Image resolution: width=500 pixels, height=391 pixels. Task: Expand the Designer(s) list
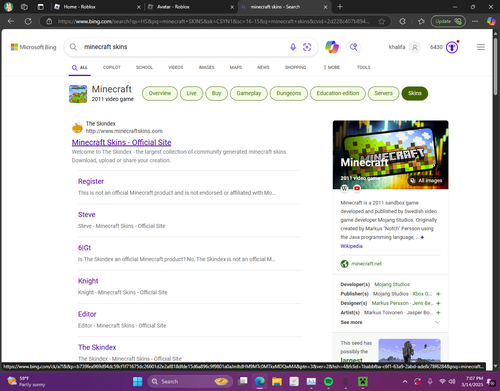click(438, 303)
